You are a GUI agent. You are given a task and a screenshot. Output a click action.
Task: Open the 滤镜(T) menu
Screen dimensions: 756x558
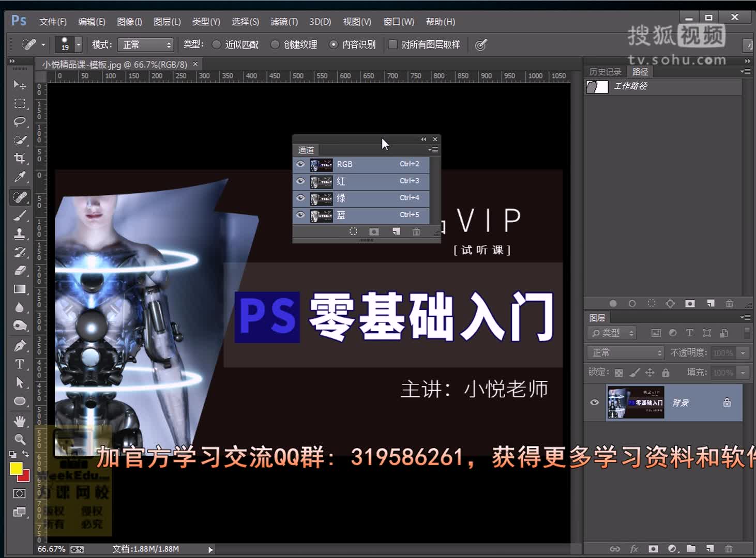pos(284,22)
